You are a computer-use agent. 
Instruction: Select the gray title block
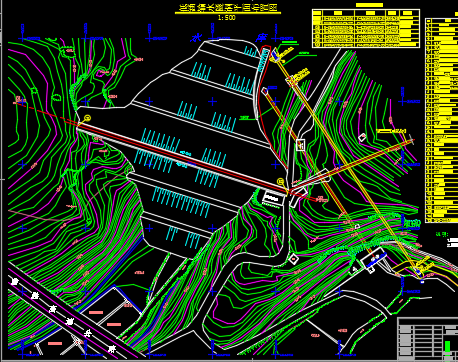(428, 339)
